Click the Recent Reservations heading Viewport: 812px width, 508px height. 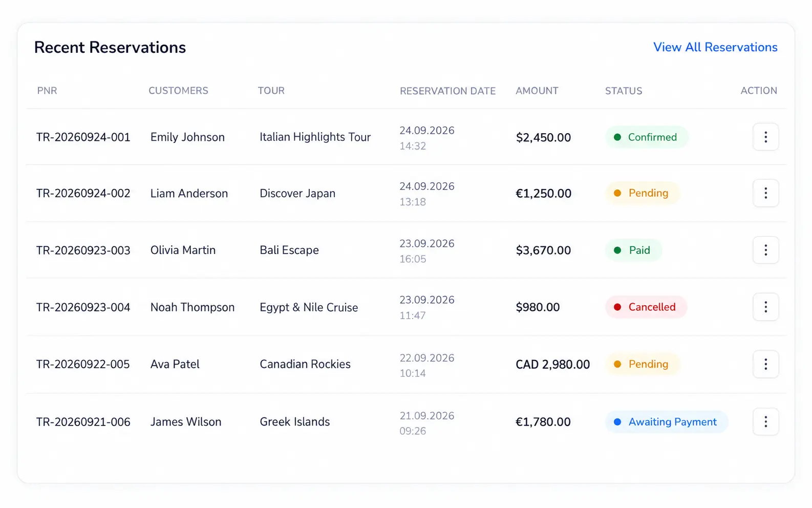coord(110,47)
